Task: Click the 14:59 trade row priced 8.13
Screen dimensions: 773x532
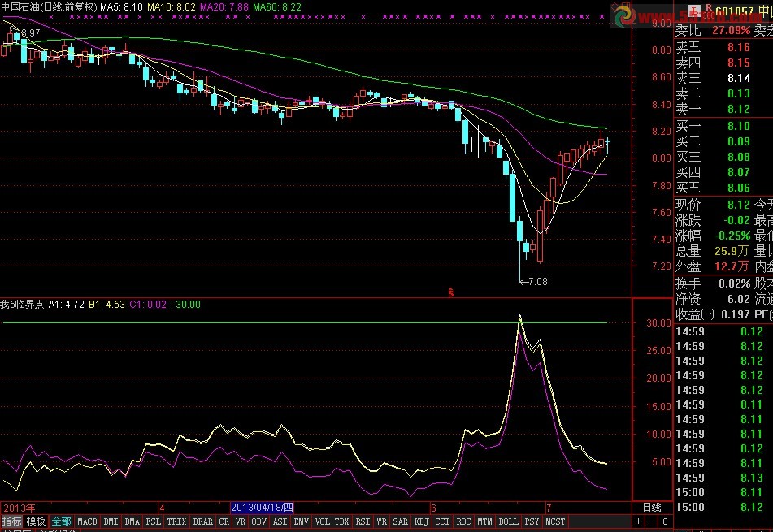Action: pyautogui.click(x=719, y=478)
